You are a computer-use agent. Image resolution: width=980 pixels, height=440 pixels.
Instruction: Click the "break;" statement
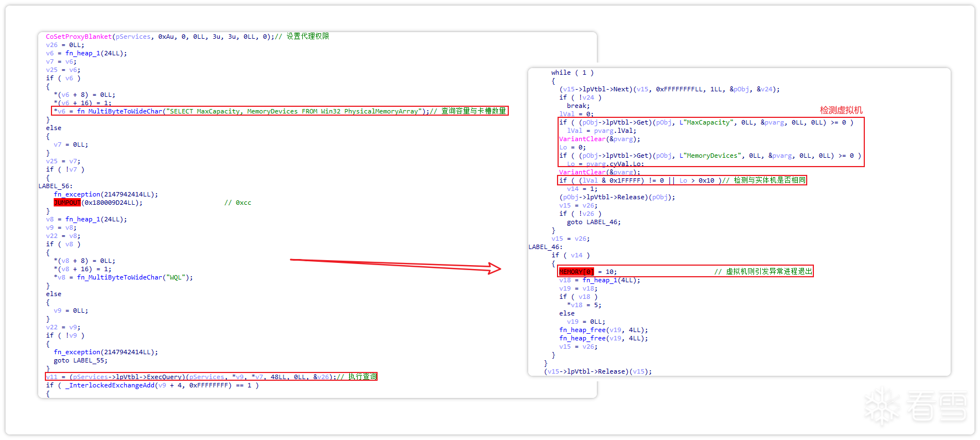coord(578,106)
